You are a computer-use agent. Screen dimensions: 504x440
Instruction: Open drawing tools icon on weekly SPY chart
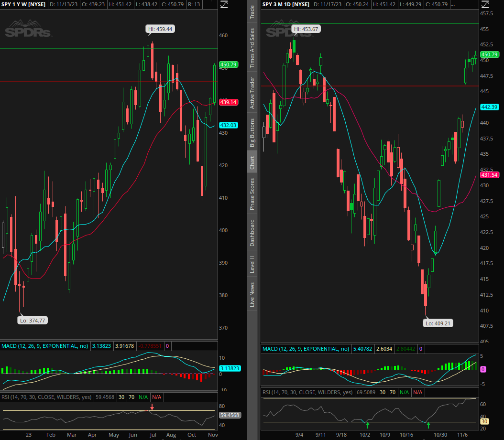224,4
